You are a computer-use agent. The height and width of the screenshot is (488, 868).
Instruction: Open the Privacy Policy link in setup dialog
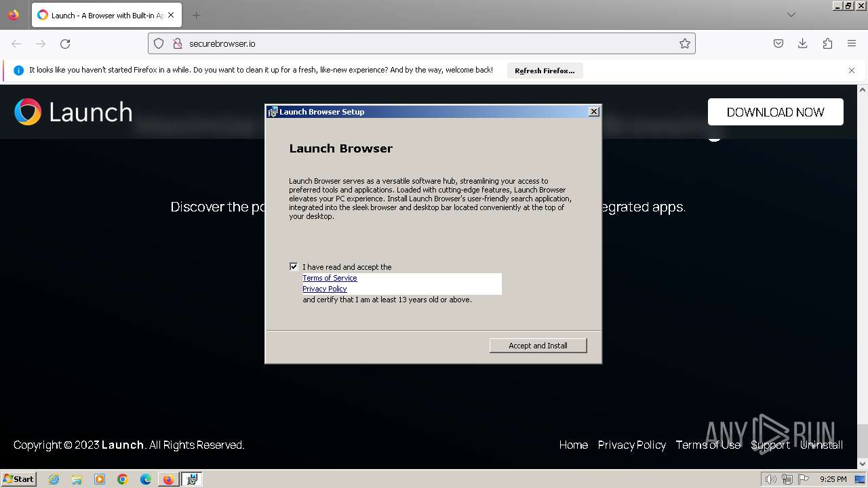(x=325, y=289)
